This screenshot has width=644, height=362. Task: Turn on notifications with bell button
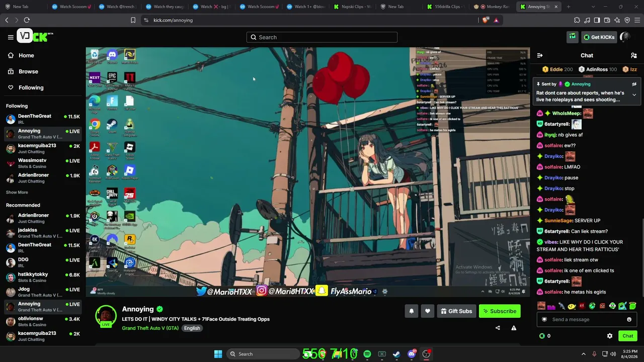tap(412, 311)
